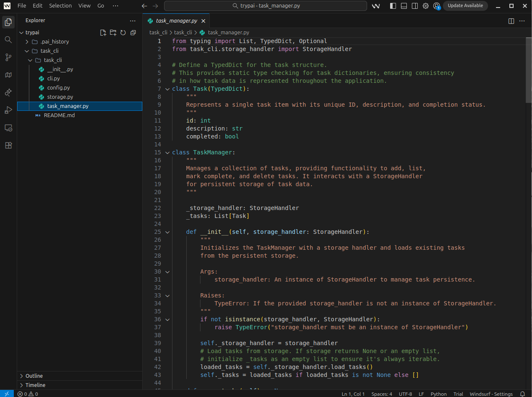Click the New Folder icon in Explorer
532x397 pixels.
pos(113,33)
